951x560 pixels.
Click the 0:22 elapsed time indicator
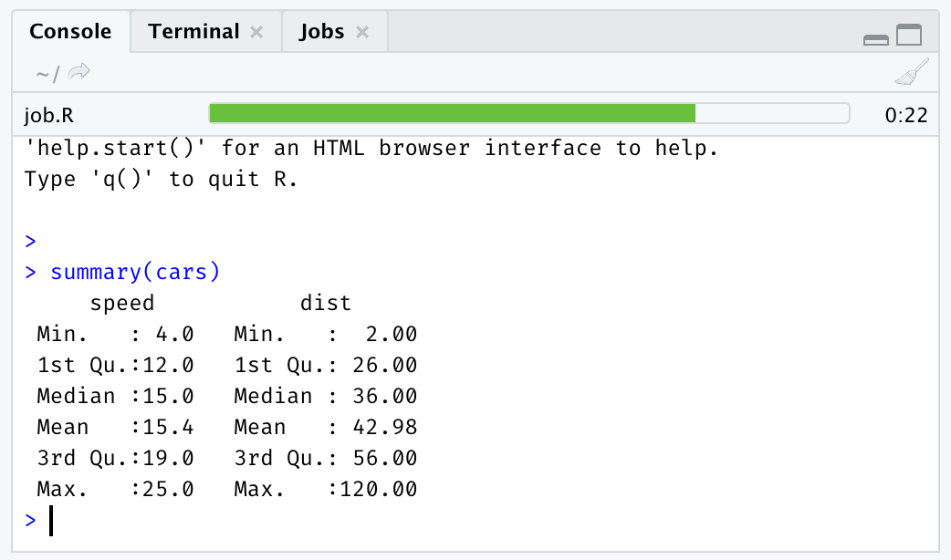pos(905,115)
